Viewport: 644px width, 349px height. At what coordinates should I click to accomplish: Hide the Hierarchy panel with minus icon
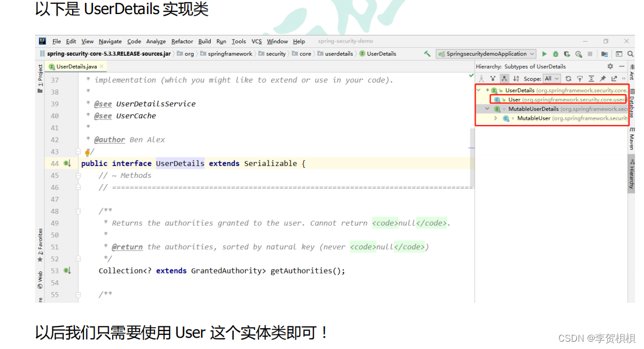(622, 66)
